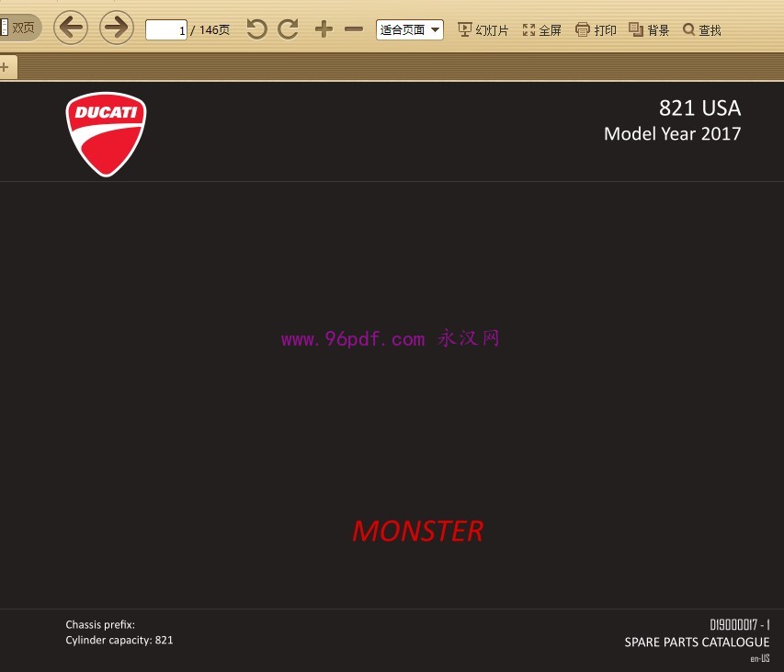Screen dimensions: 784x672
Task: Enter full screen (全屏)
Action: (x=542, y=30)
